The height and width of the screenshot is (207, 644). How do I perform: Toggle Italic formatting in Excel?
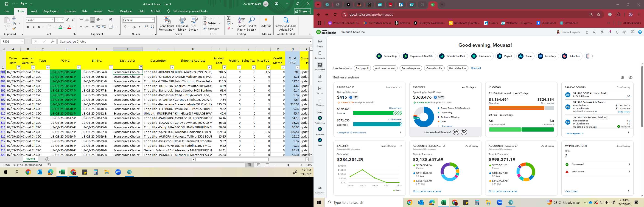tap(34, 27)
